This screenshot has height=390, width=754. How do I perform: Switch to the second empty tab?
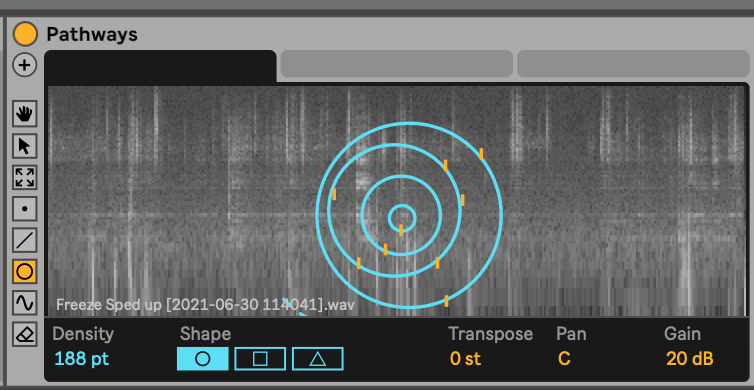[x=397, y=63]
